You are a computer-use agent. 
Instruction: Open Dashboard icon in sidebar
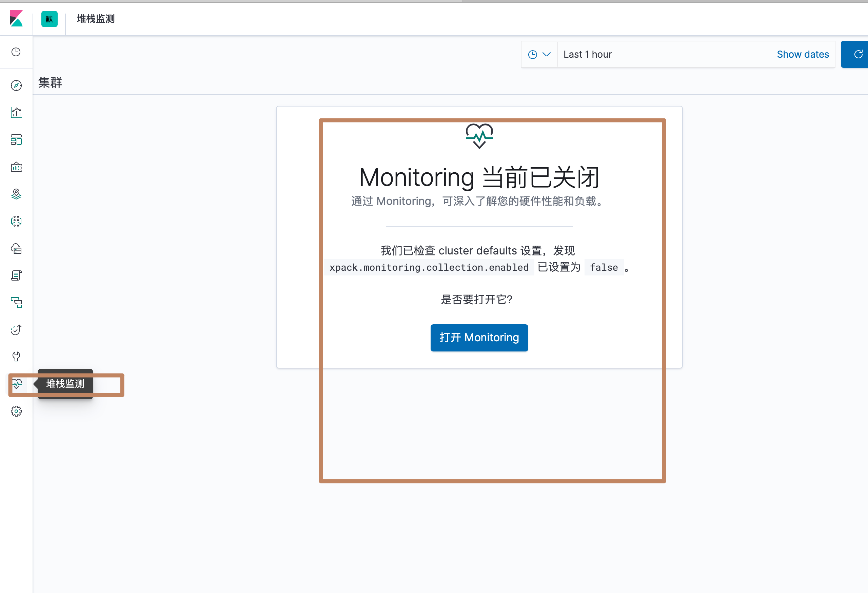(16, 140)
